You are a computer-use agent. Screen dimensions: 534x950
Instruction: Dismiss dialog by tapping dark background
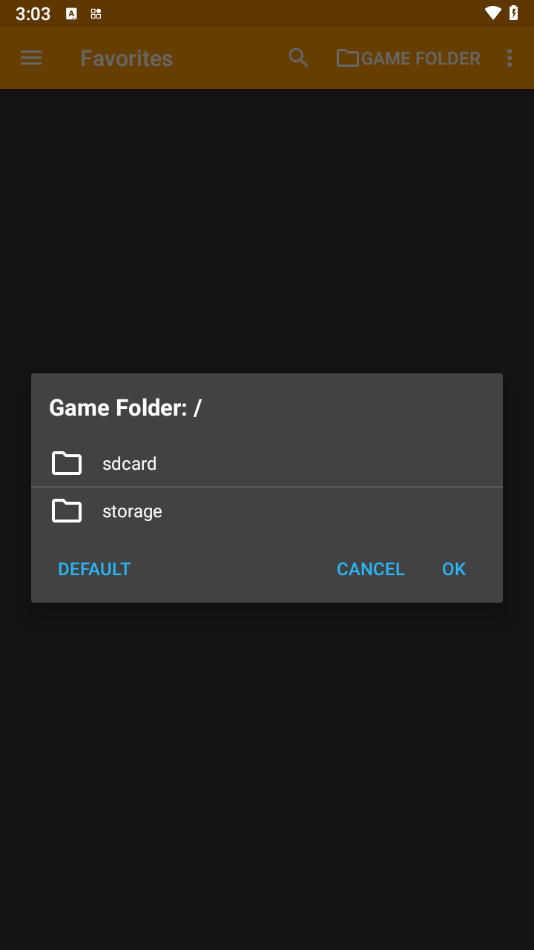pyautogui.click(x=267, y=776)
